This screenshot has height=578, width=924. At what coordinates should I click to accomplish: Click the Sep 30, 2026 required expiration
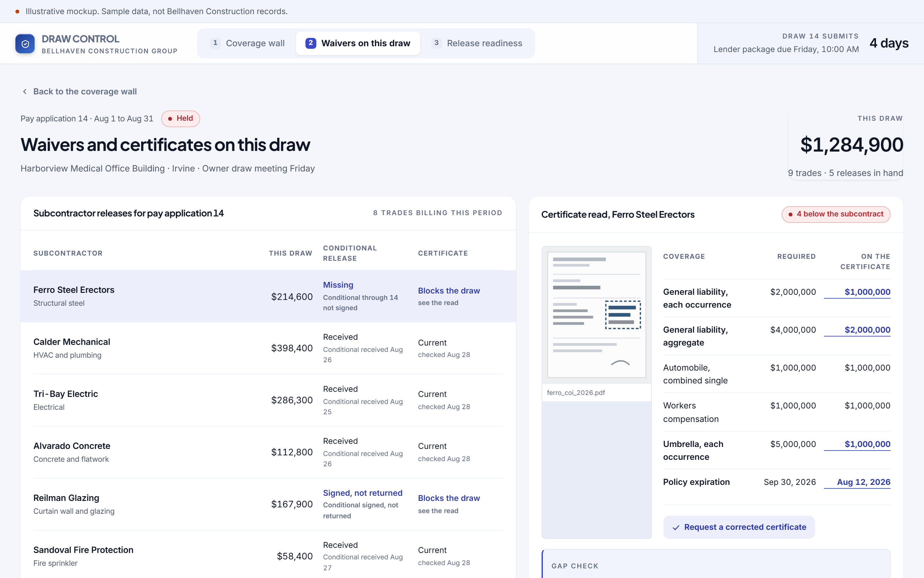click(x=790, y=482)
